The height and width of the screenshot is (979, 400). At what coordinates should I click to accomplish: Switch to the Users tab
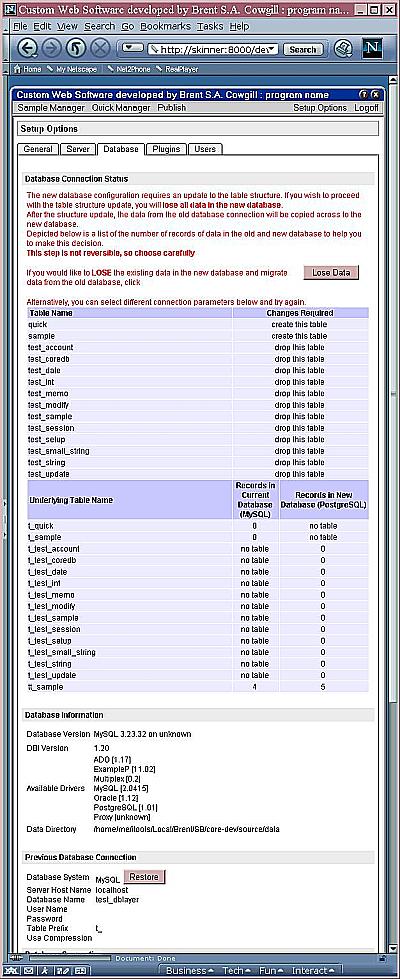coord(205,149)
